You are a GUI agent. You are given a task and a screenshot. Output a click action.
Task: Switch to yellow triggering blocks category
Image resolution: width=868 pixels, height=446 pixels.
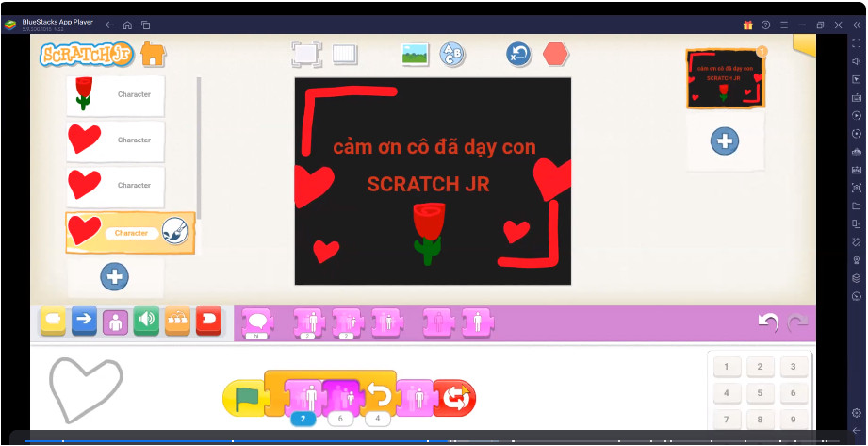coord(53,321)
